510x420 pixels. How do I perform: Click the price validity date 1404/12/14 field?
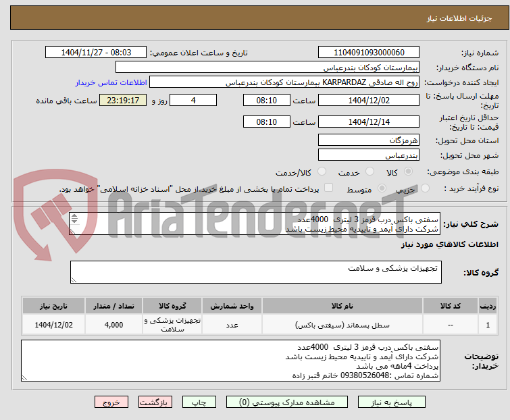click(369, 122)
